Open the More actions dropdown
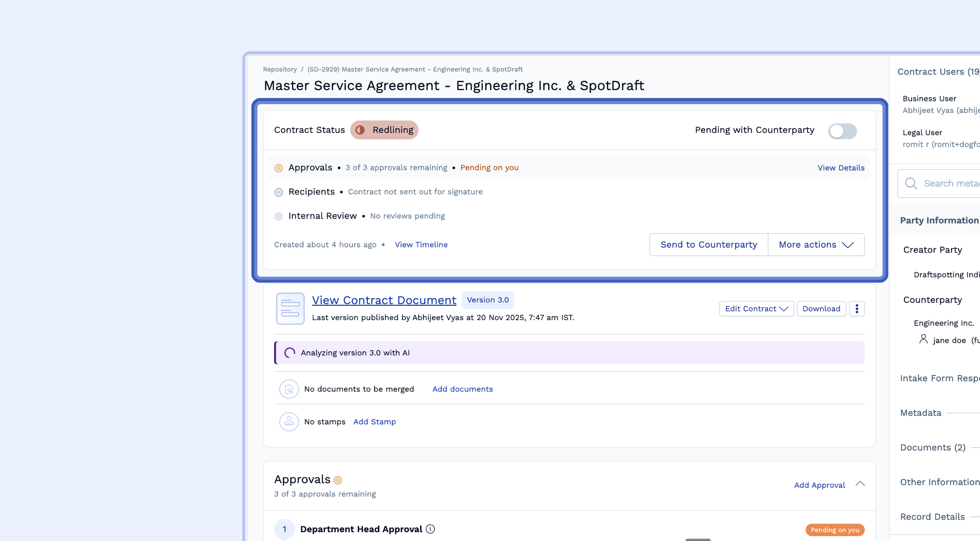Image resolution: width=980 pixels, height=541 pixels. point(816,245)
